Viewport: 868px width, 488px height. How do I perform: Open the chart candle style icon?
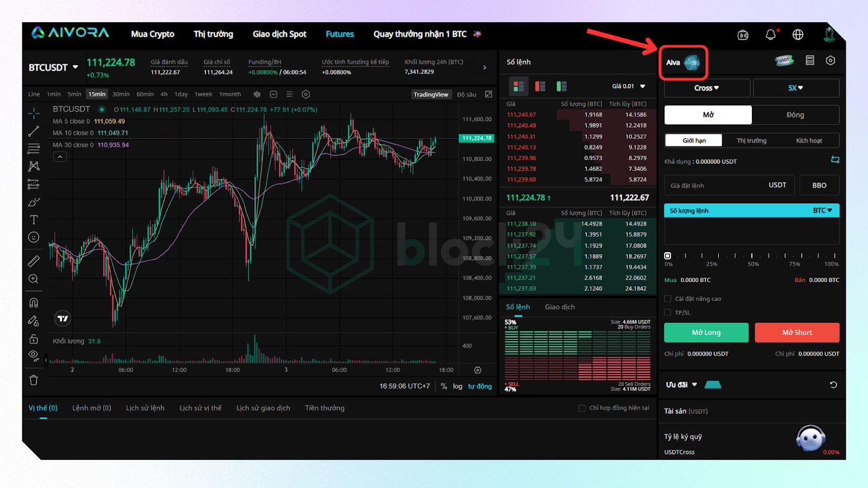(x=257, y=94)
